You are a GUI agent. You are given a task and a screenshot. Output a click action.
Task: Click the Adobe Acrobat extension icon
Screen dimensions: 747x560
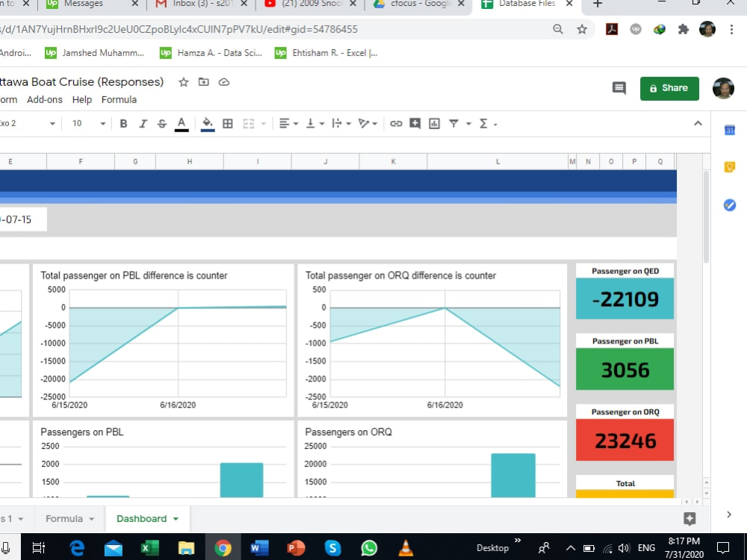tap(612, 29)
